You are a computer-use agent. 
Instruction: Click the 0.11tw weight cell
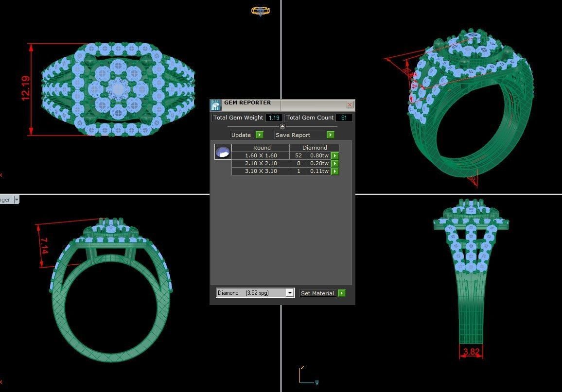[x=319, y=171]
